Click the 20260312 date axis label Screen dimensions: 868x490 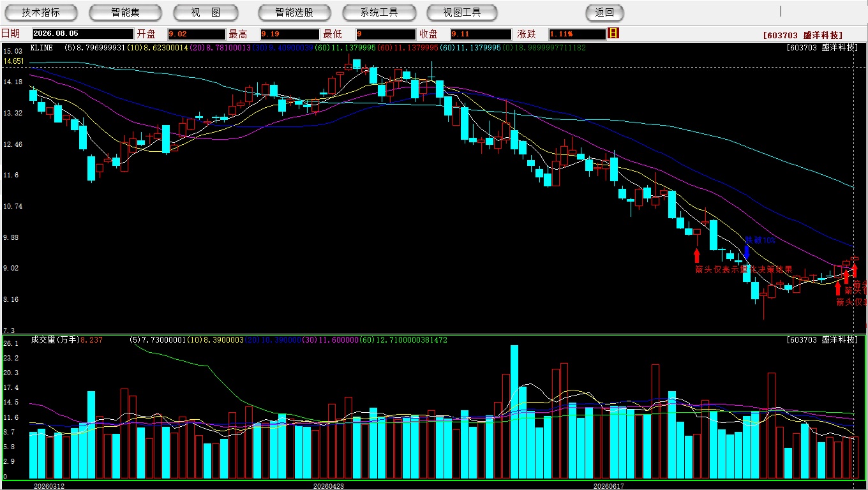tap(49, 486)
